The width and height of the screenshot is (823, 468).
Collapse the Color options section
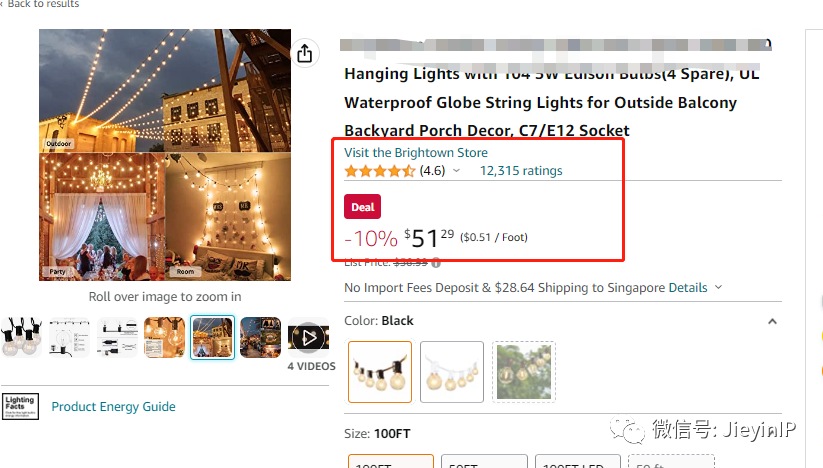pyautogui.click(x=771, y=321)
